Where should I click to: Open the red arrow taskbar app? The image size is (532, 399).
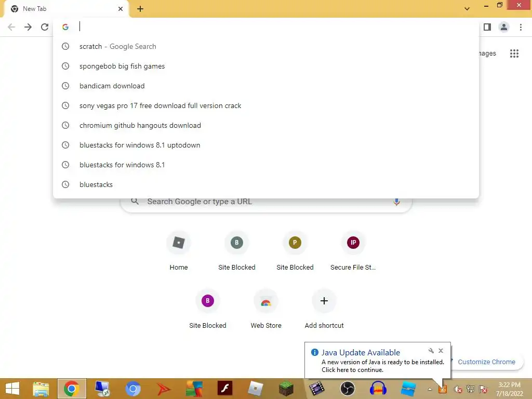click(x=163, y=389)
